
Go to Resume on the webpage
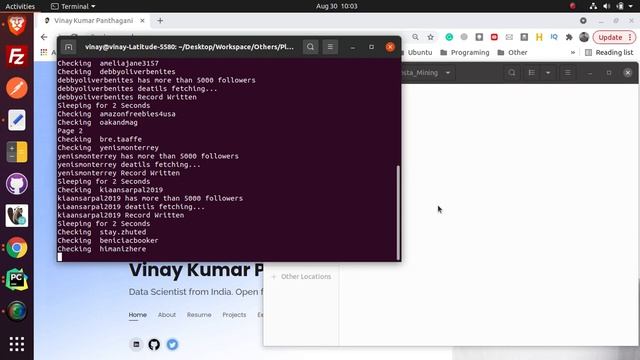pyautogui.click(x=199, y=315)
